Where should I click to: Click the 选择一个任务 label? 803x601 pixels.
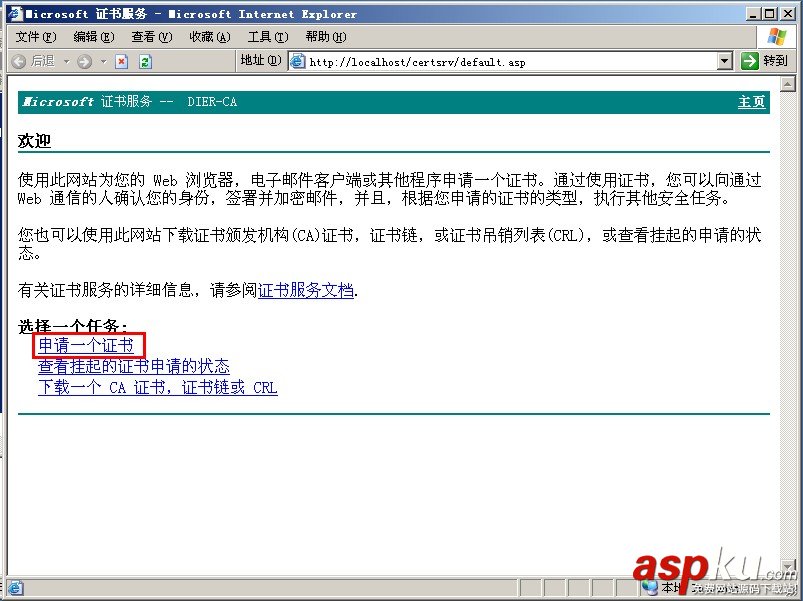coord(72,326)
